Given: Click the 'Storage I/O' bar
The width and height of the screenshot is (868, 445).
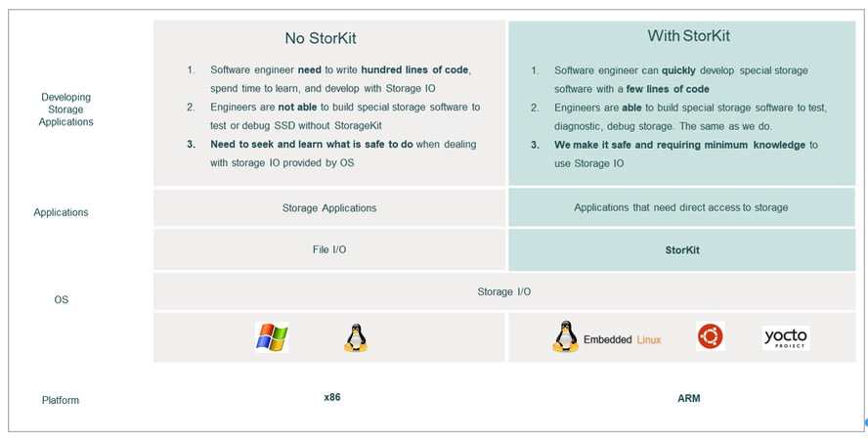Looking at the screenshot, I should pyautogui.click(x=504, y=291).
